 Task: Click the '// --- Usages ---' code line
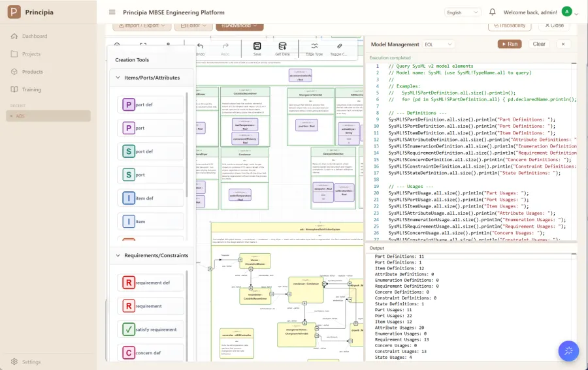411,186
